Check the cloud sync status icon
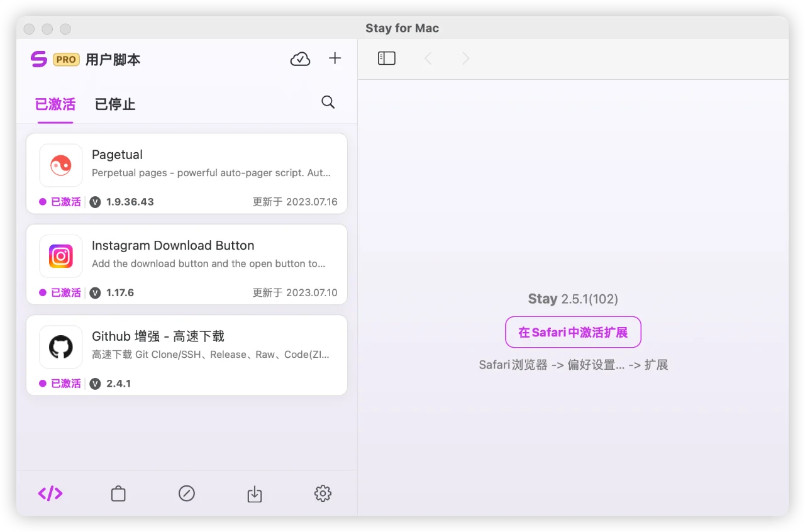 click(300, 58)
